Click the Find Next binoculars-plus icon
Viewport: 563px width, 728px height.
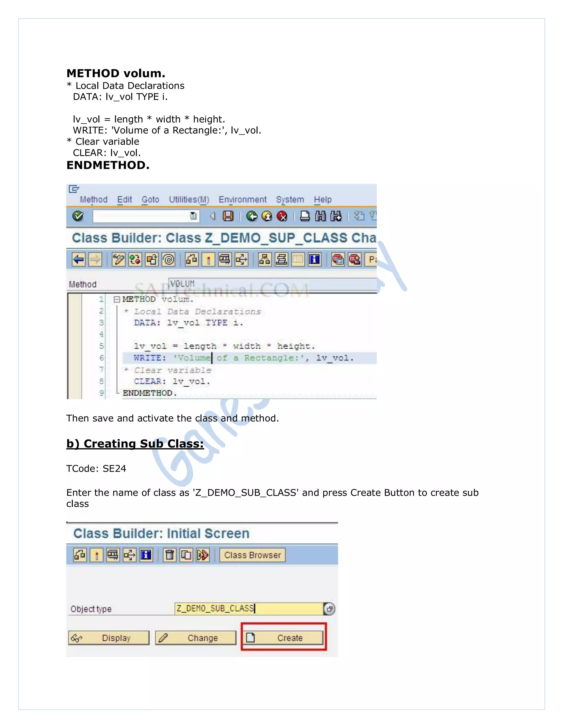336,216
